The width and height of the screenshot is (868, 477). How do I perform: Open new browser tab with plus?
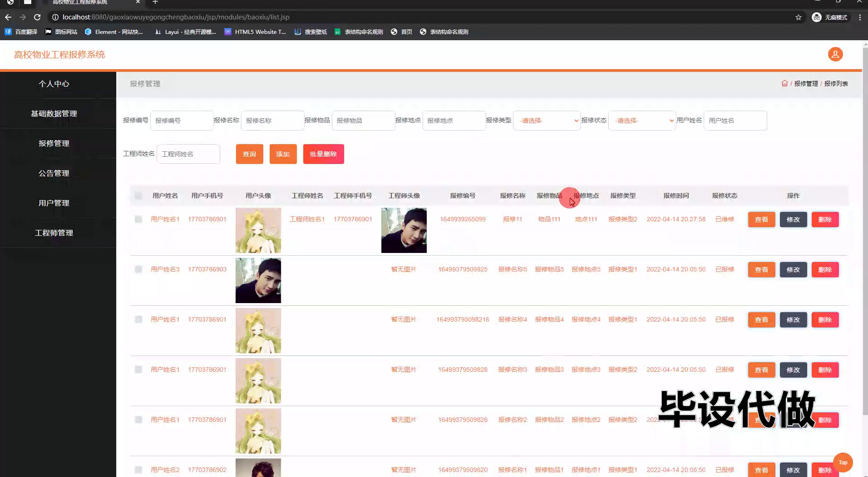click(x=155, y=2)
